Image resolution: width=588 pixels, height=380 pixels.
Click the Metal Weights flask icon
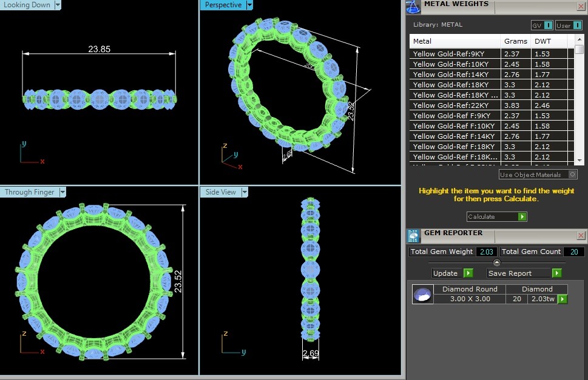point(413,6)
